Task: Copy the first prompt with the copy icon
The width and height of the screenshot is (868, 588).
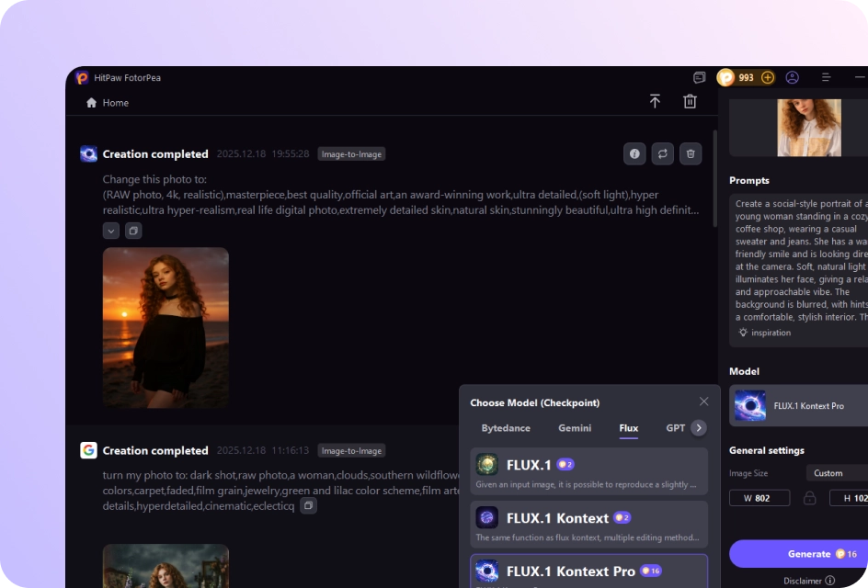Action: (x=133, y=231)
